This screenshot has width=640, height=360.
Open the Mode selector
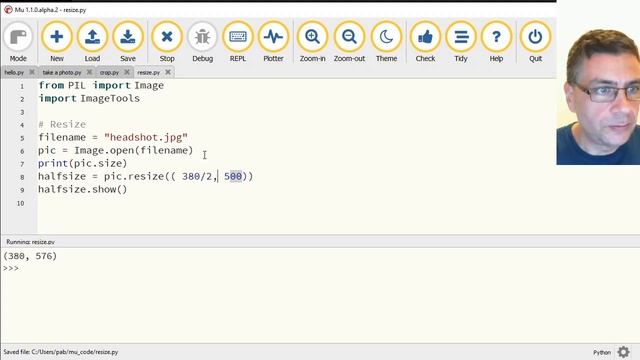coord(18,42)
